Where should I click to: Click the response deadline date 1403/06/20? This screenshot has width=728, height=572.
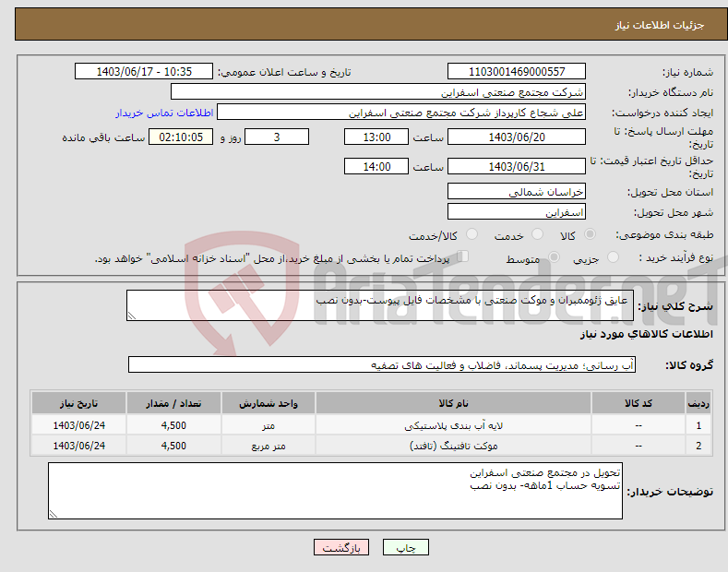pyautogui.click(x=517, y=137)
